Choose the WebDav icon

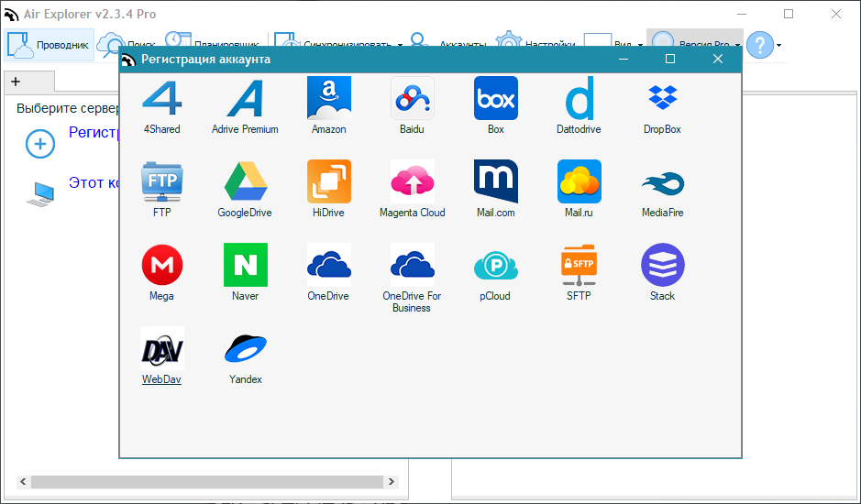162,348
